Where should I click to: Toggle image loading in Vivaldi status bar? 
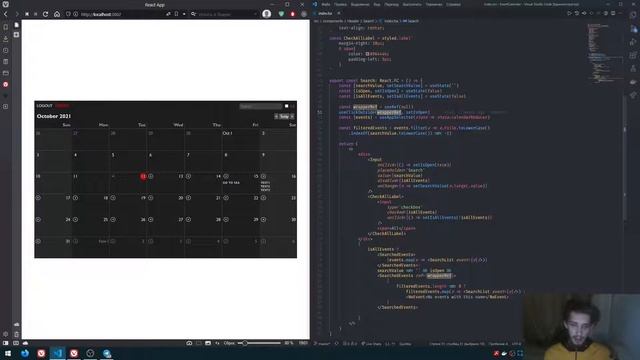coord(208,343)
